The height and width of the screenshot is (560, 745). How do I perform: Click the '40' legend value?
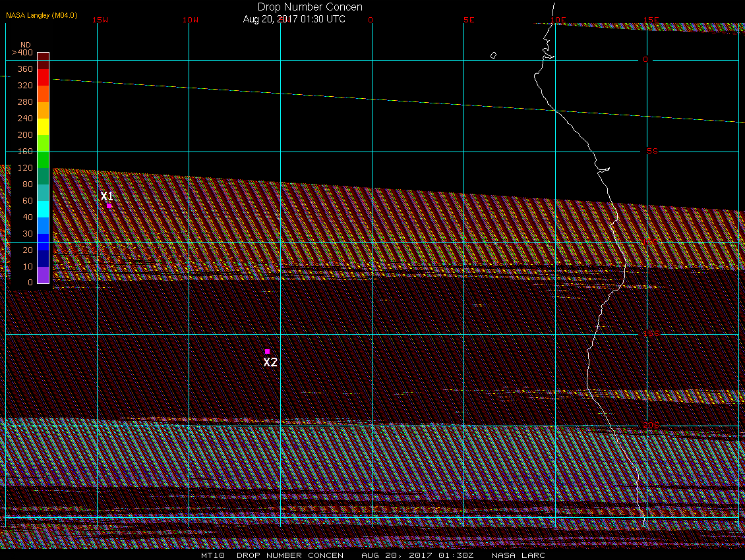(28, 217)
